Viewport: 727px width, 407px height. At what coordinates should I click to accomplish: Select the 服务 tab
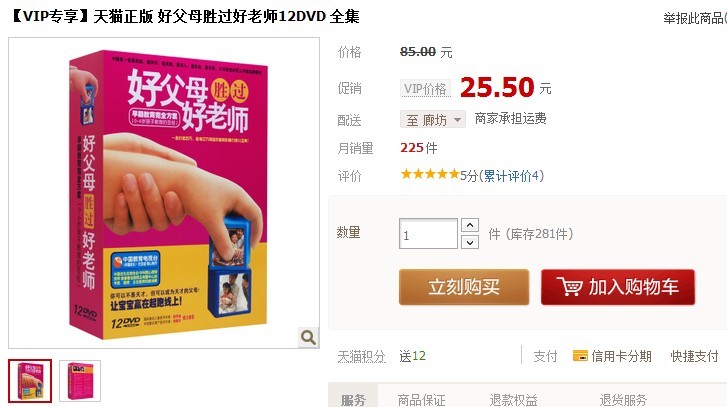353,398
